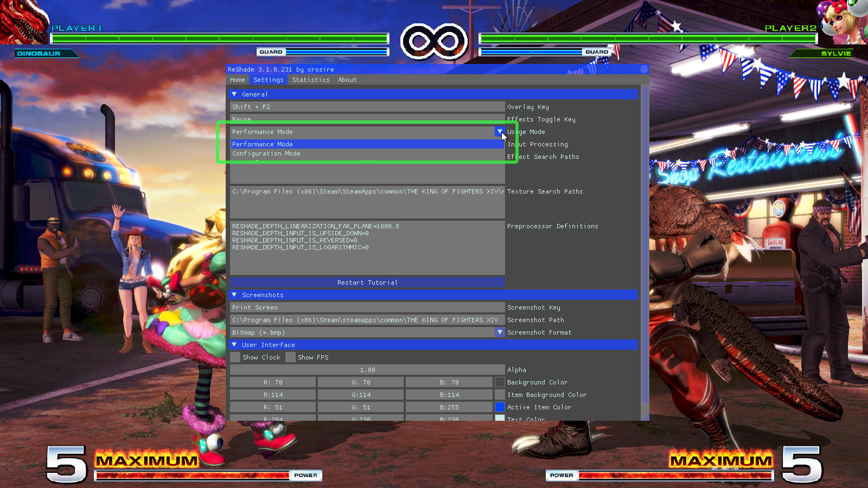This screenshot has height=488, width=868.
Task: Click the Background Color R: 70 value
Action: click(273, 382)
